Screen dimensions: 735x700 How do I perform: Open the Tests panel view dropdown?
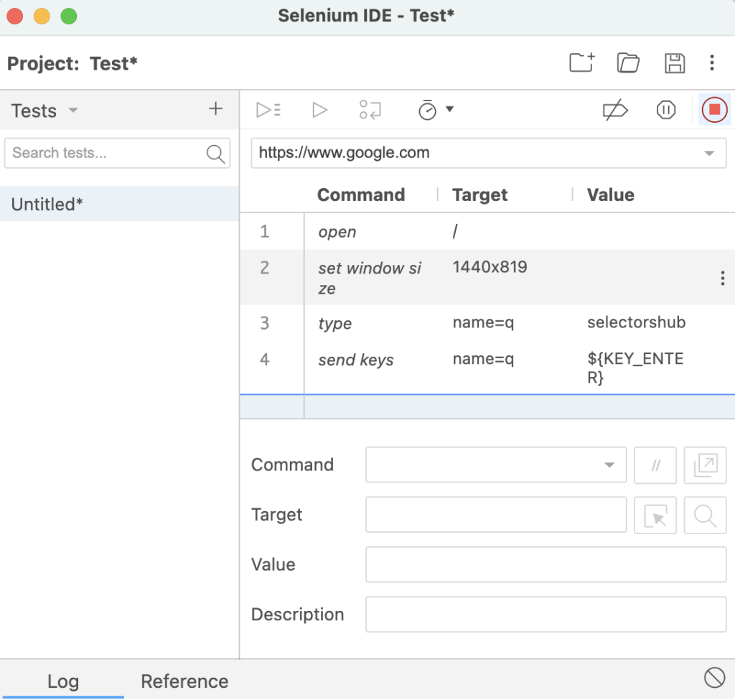72,110
